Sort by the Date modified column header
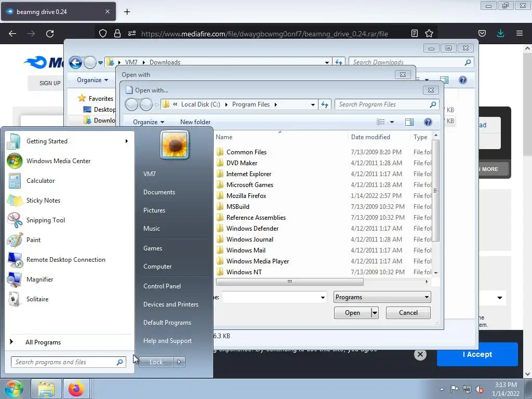The height and width of the screenshot is (399, 532). [370, 137]
